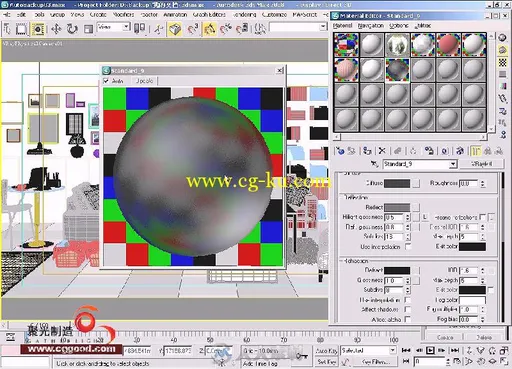
Task: Click the Set Key button
Action: click(x=326, y=361)
